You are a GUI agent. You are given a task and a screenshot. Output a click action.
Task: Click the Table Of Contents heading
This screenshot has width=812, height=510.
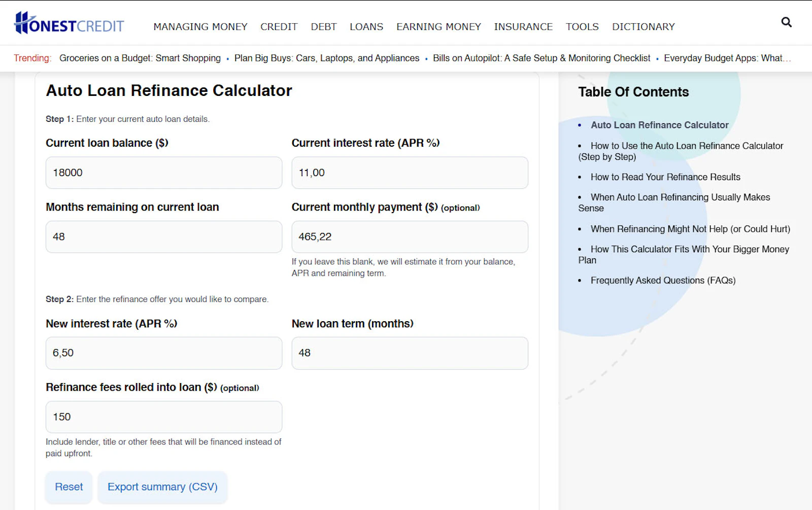coord(633,92)
